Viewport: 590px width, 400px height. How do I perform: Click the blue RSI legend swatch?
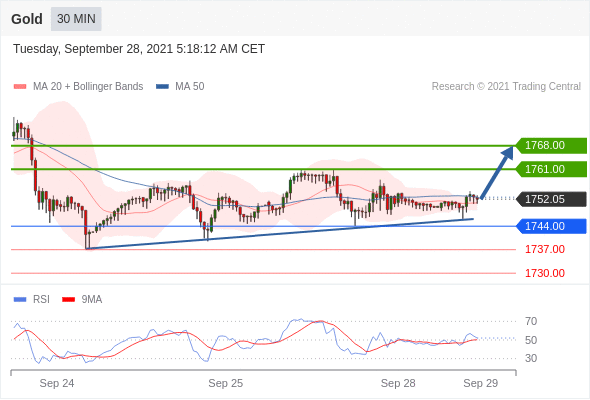[20, 300]
